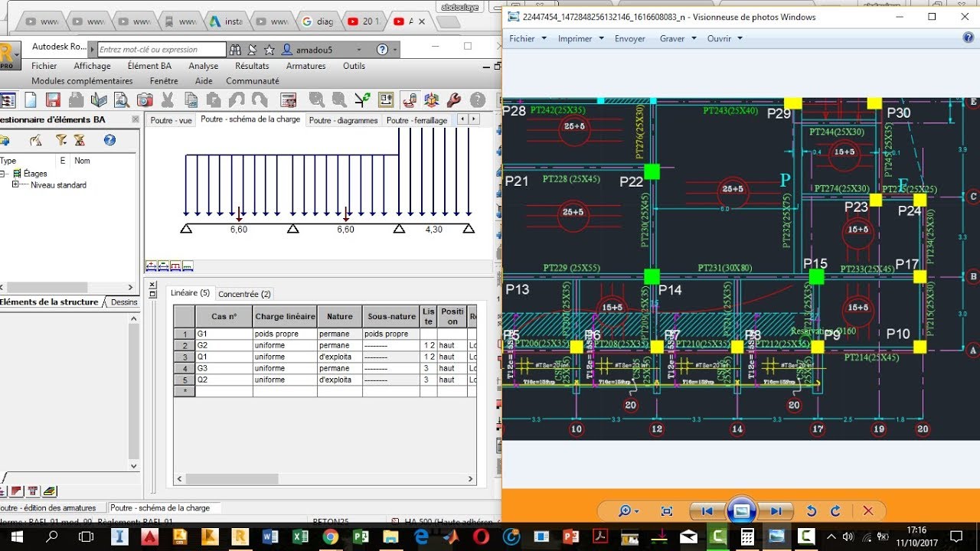Open Google Chrome from the taskbar
Screen dimensions: 980x551
click(331, 537)
